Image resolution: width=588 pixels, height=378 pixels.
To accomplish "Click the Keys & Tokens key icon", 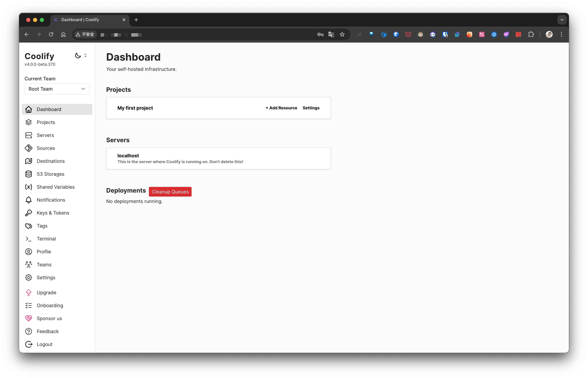I will [x=28, y=213].
